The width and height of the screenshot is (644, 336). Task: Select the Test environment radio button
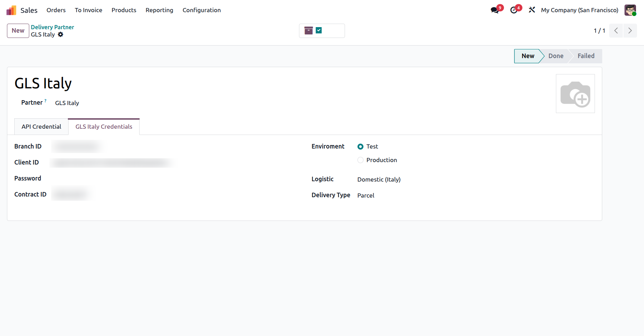(x=360, y=147)
